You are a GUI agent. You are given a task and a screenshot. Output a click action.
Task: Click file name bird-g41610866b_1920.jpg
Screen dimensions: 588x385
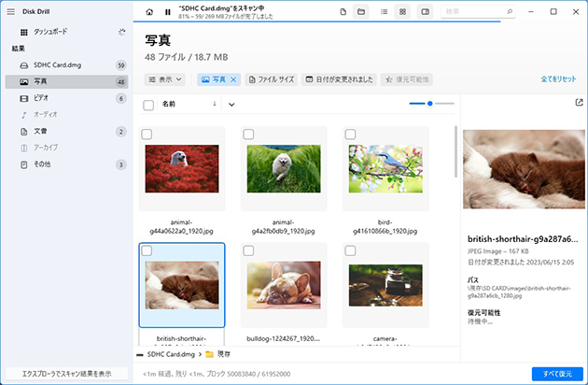[385, 226]
